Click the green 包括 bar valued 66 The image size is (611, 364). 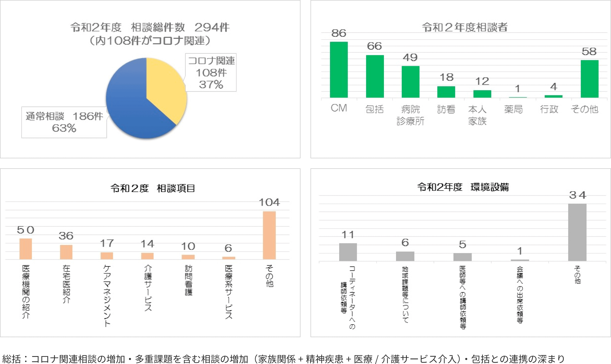(375, 76)
